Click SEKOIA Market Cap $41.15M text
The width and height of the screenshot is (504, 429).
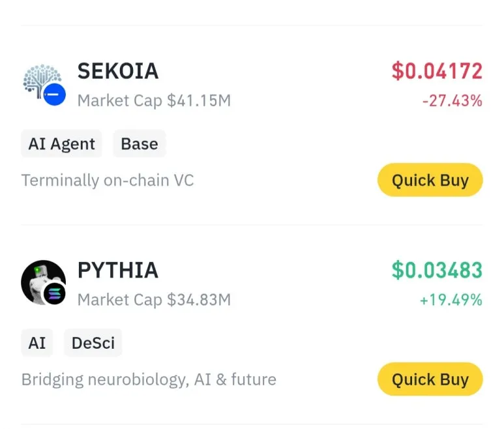click(154, 101)
